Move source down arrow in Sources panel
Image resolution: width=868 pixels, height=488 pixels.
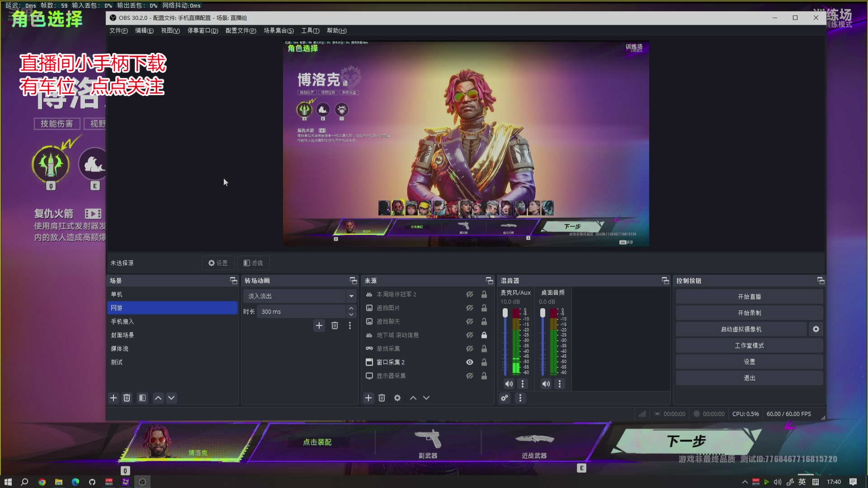[x=426, y=398]
